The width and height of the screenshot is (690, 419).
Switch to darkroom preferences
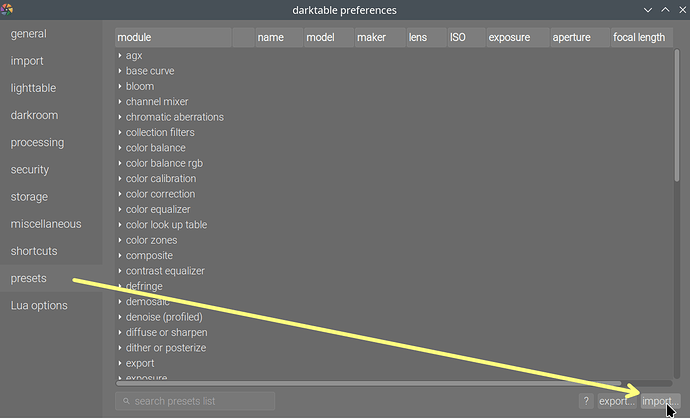coord(51,115)
